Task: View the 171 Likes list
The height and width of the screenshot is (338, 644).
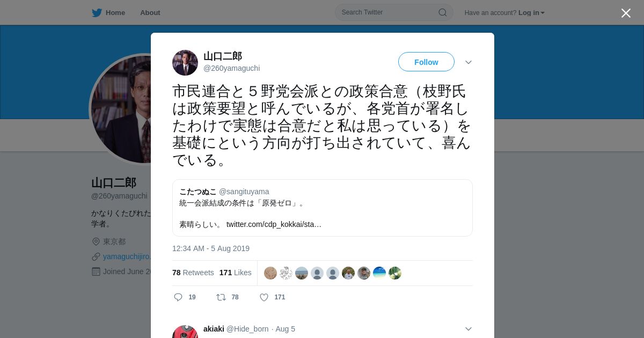Action: 235,273
